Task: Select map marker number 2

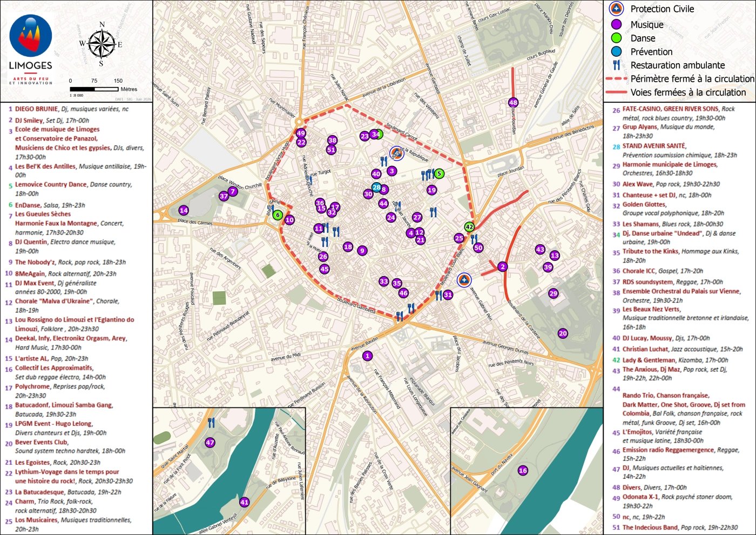Action: (x=503, y=266)
